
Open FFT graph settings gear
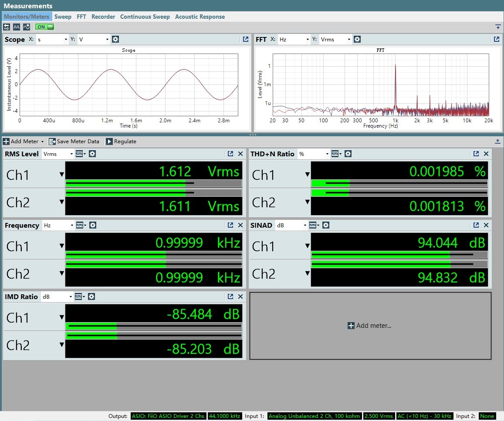coord(357,39)
